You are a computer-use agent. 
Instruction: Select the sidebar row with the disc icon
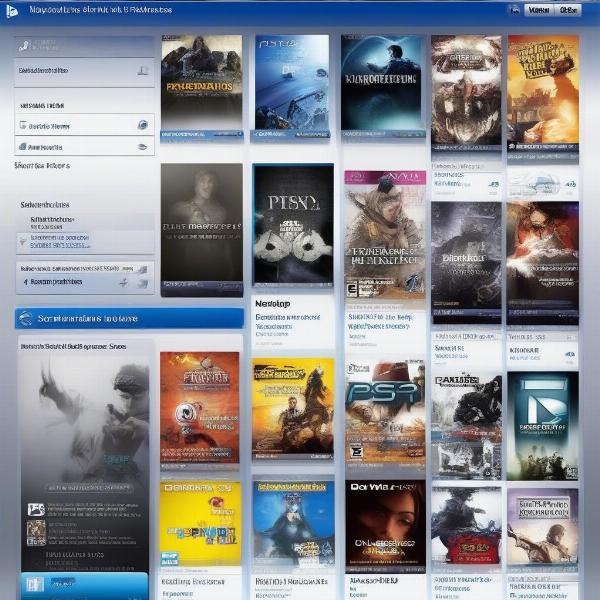tap(85, 146)
